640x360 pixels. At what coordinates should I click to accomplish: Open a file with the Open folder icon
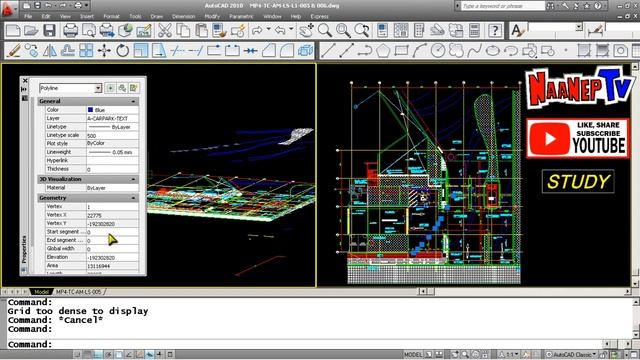(31, 31)
